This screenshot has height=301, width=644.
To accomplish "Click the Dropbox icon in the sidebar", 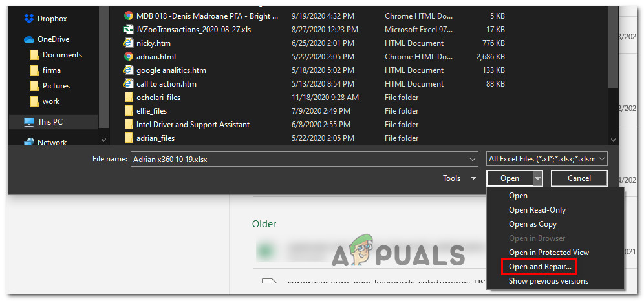I will [x=28, y=19].
